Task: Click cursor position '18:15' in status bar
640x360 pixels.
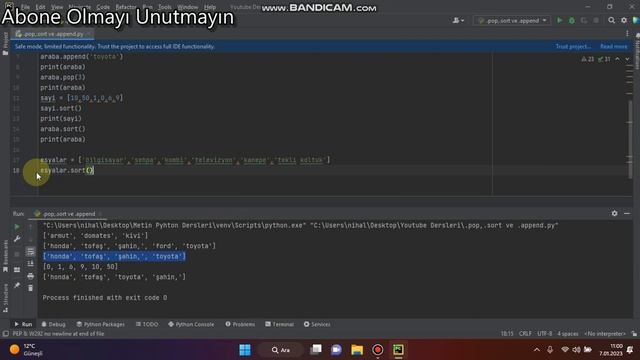Action: (507, 334)
